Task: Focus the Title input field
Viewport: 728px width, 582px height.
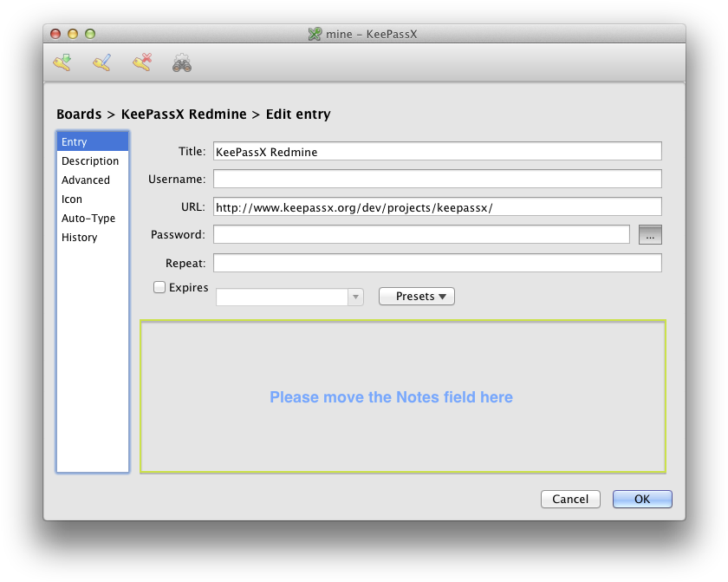Action: click(438, 151)
